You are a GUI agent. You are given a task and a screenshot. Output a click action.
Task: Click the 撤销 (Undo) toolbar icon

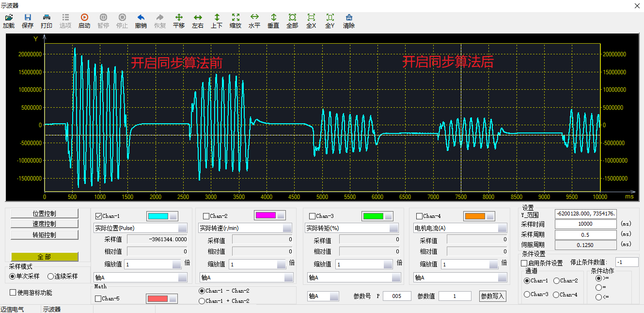pyautogui.click(x=141, y=17)
